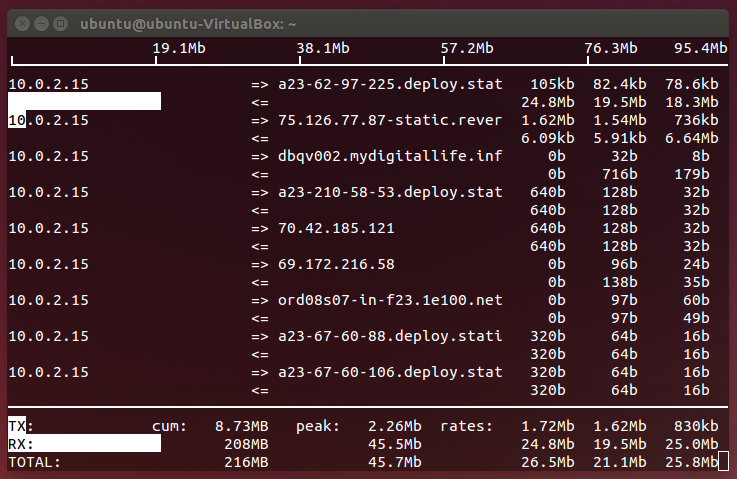
Task: Maximize the terminal window
Action: pyautogui.click(x=60, y=24)
